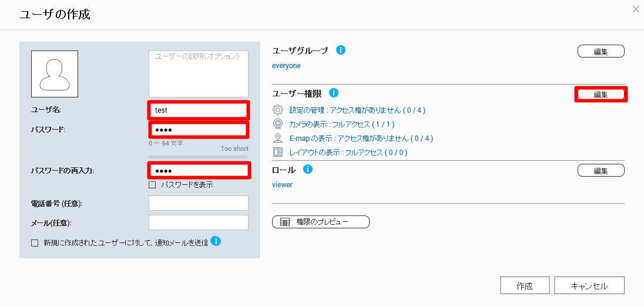Click camera icon for カメラの表示
The width and height of the screenshot is (644, 307).
(x=278, y=123)
